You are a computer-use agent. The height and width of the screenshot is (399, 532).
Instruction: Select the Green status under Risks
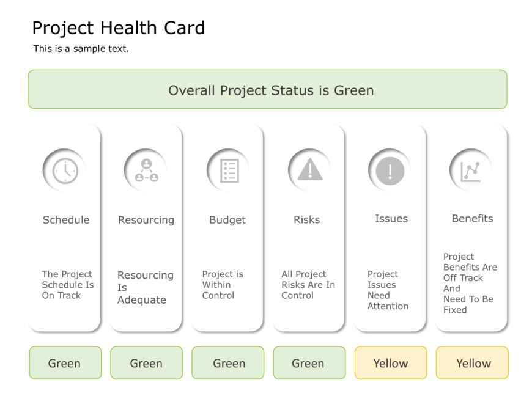tap(309, 363)
